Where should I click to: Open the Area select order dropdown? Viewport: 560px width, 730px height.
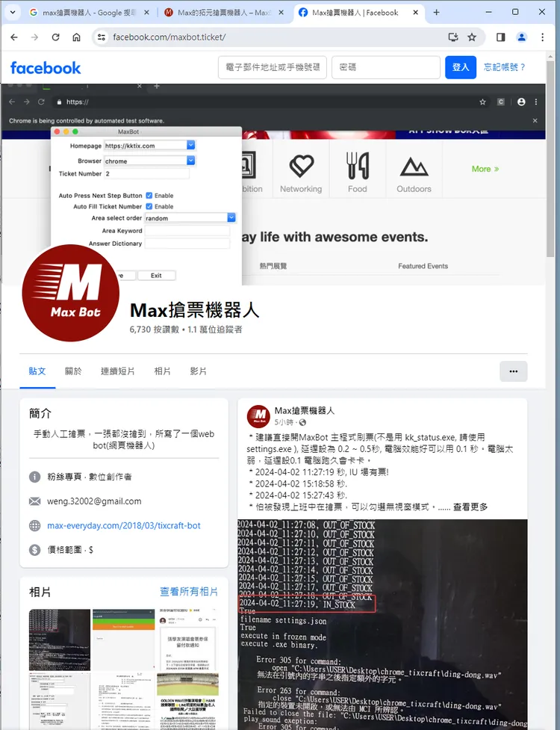coord(231,217)
